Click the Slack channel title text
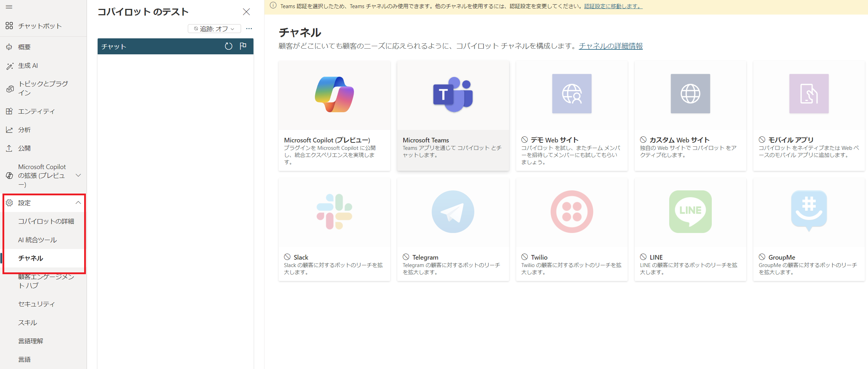 pyautogui.click(x=301, y=257)
